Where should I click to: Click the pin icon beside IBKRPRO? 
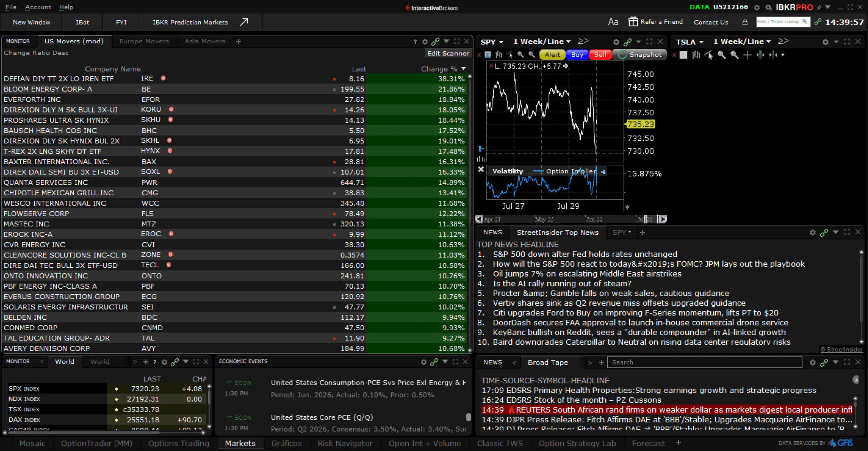click(819, 7)
